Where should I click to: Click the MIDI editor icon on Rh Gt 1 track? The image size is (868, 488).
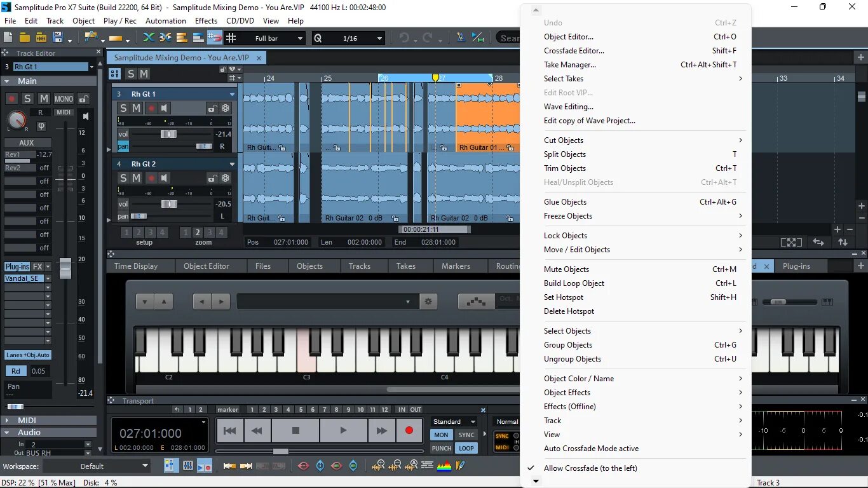(164, 107)
